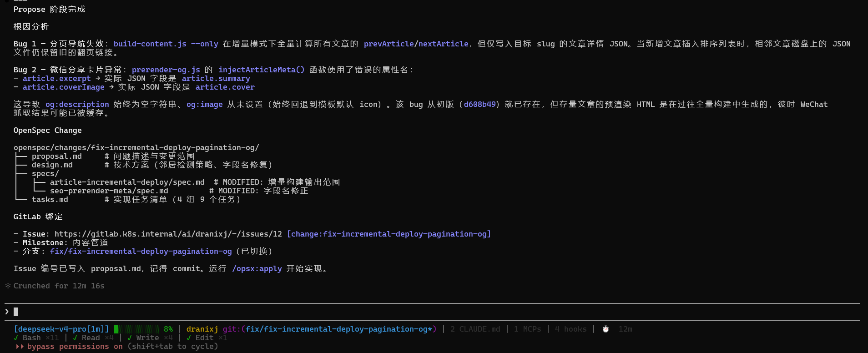The image size is (868, 353).
Task: Click the Propose 阶段完成 heading
Action: (50, 9)
